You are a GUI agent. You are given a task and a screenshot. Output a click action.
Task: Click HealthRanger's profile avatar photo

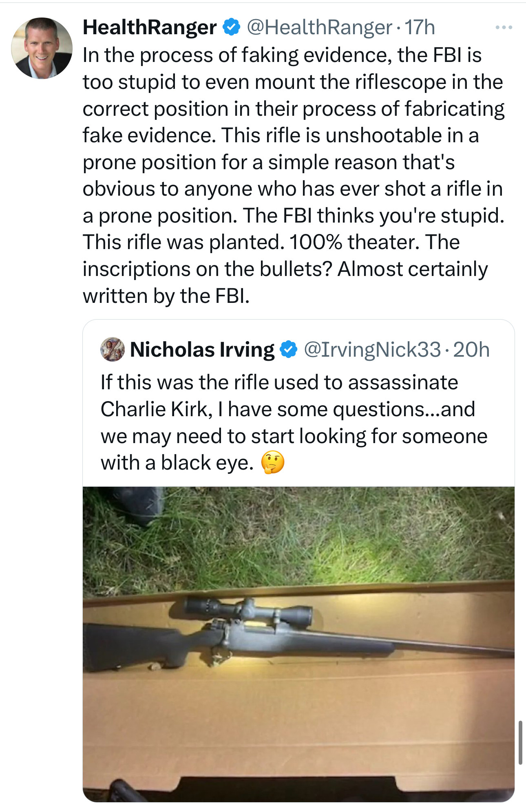[x=42, y=48]
